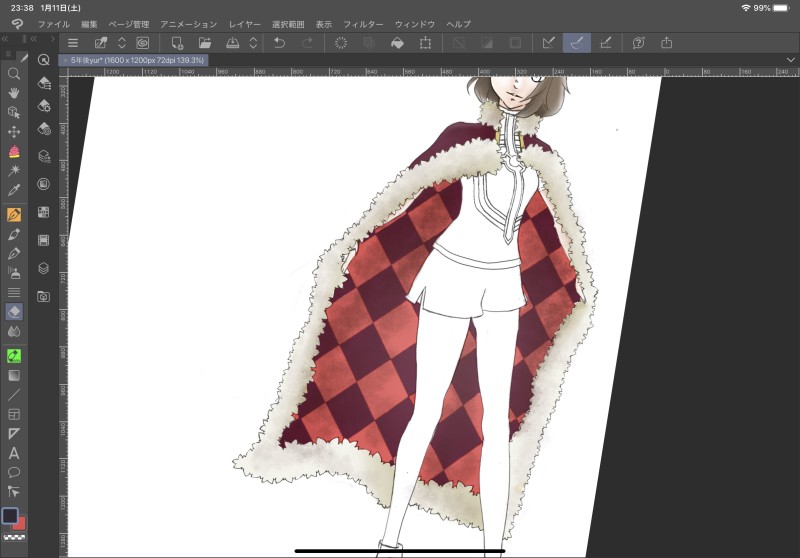Image resolution: width=800 pixels, height=558 pixels.
Task: Collapse the tool palette with the double-arrow
Action: pyautogui.click(x=6, y=39)
